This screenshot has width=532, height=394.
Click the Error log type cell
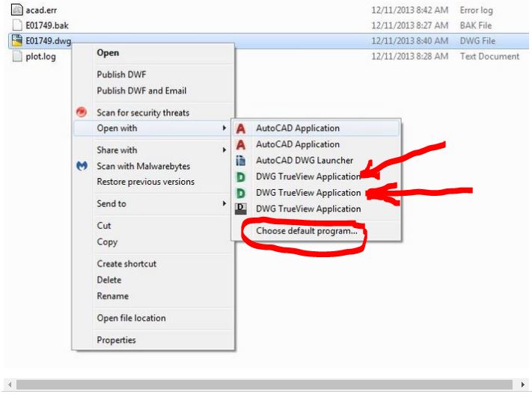[476, 10]
